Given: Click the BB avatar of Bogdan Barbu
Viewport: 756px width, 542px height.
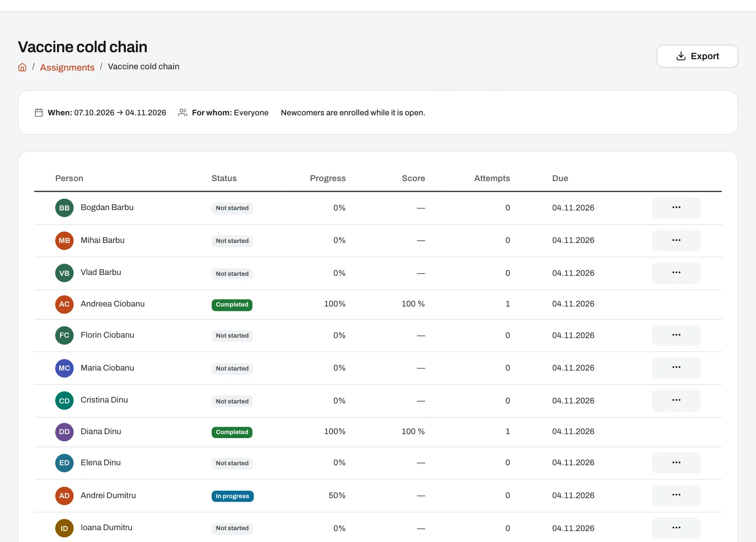Looking at the screenshot, I should (x=64, y=208).
